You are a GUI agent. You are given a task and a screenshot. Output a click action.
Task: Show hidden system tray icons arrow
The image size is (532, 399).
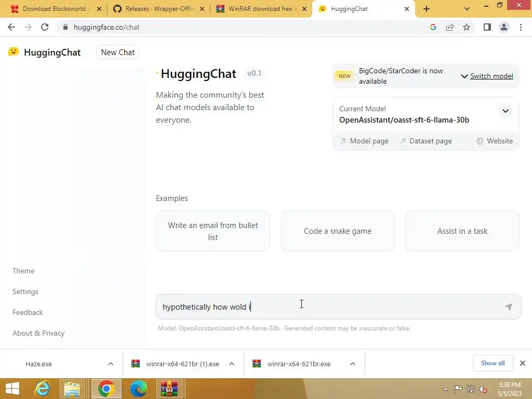pyautogui.click(x=445, y=389)
